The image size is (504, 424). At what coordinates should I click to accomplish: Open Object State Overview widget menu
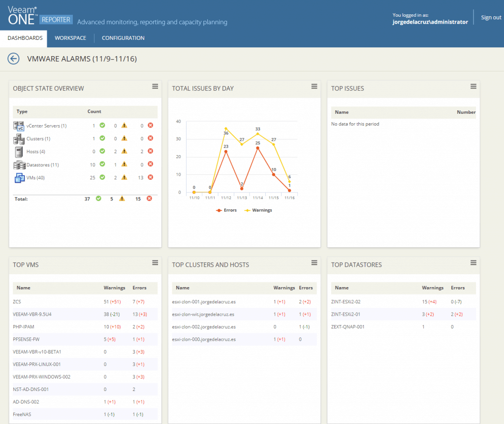coord(155,87)
